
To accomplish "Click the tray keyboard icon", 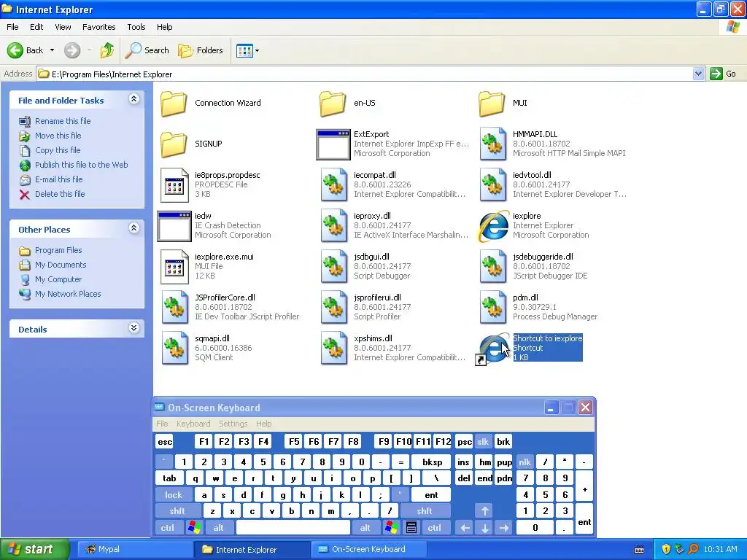I will tap(639, 550).
